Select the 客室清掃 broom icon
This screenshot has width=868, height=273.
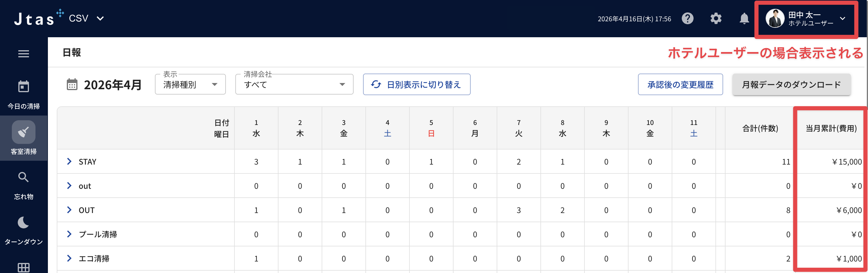click(24, 132)
